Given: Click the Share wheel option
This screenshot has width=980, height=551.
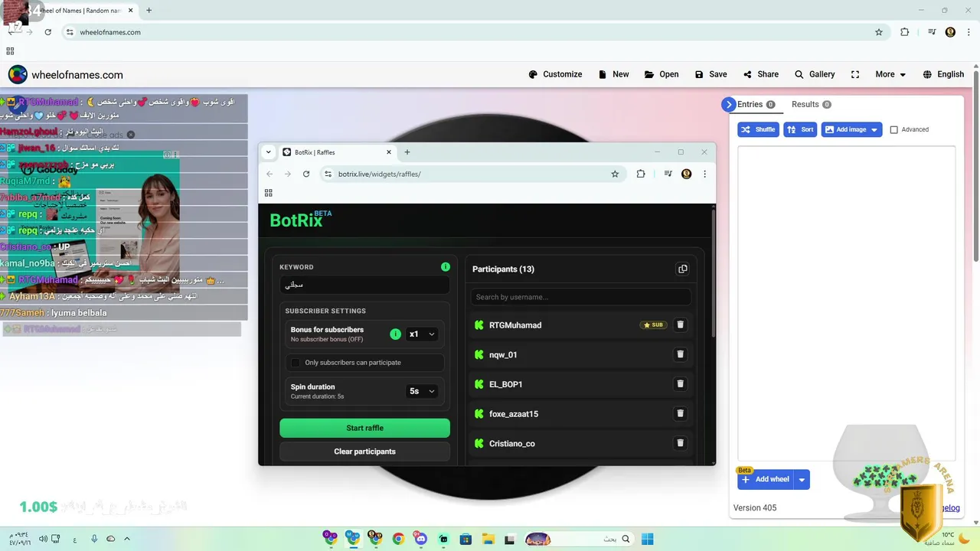Looking at the screenshot, I should click(760, 74).
